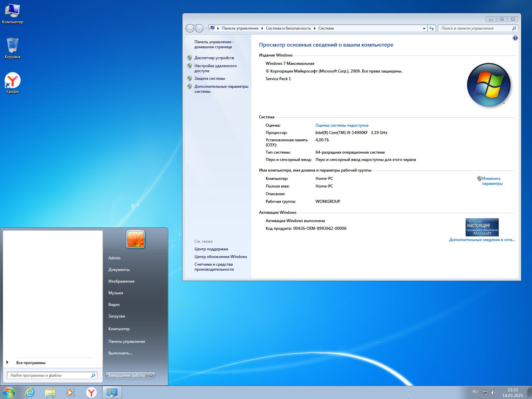Click the genuine Microsoft software badge
532x399 pixels.
coord(482,227)
